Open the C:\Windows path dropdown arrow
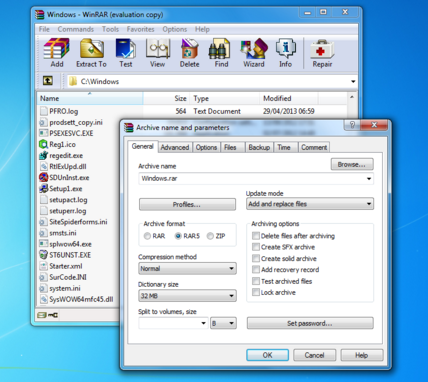 tap(353, 81)
